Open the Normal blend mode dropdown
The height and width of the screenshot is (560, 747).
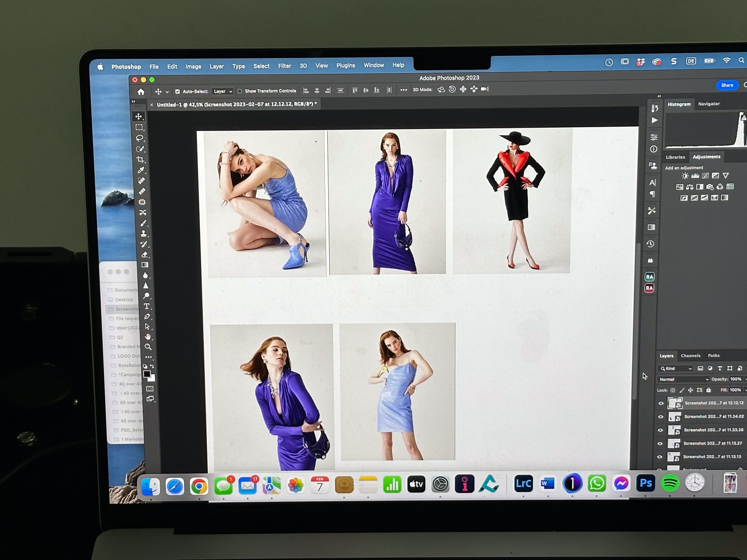683,379
